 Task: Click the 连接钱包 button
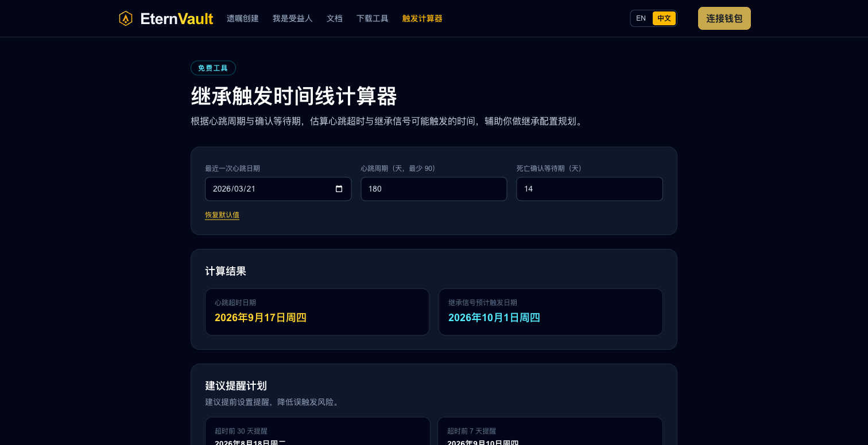click(724, 18)
